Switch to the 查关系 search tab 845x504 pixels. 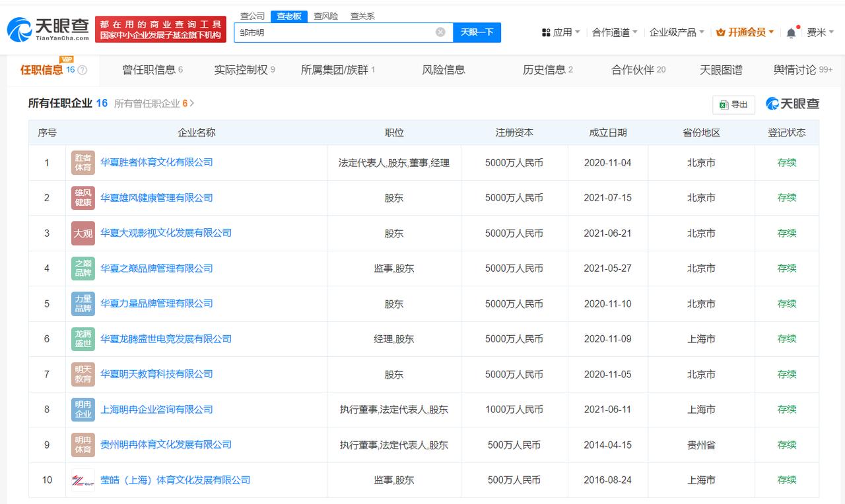pyautogui.click(x=362, y=16)
